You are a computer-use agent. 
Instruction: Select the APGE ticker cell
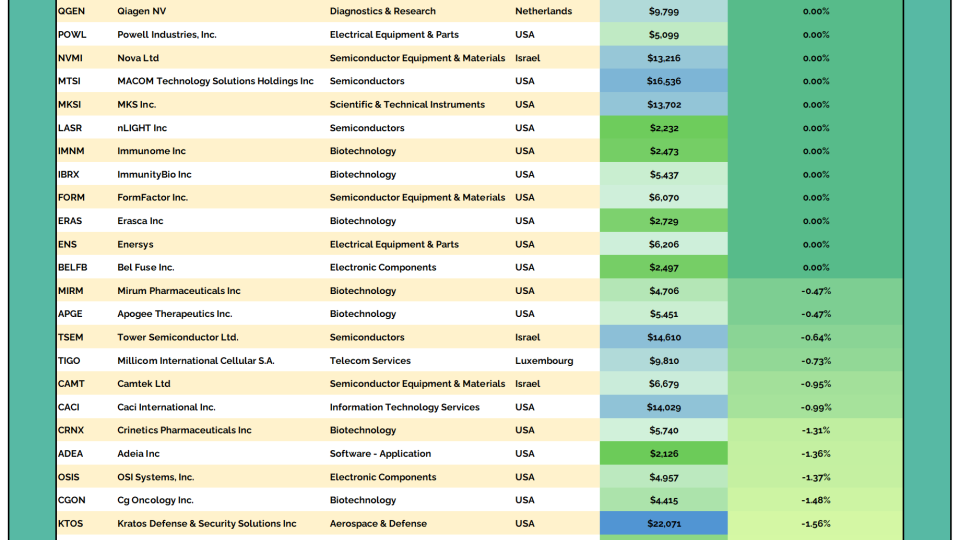(70, 313)
